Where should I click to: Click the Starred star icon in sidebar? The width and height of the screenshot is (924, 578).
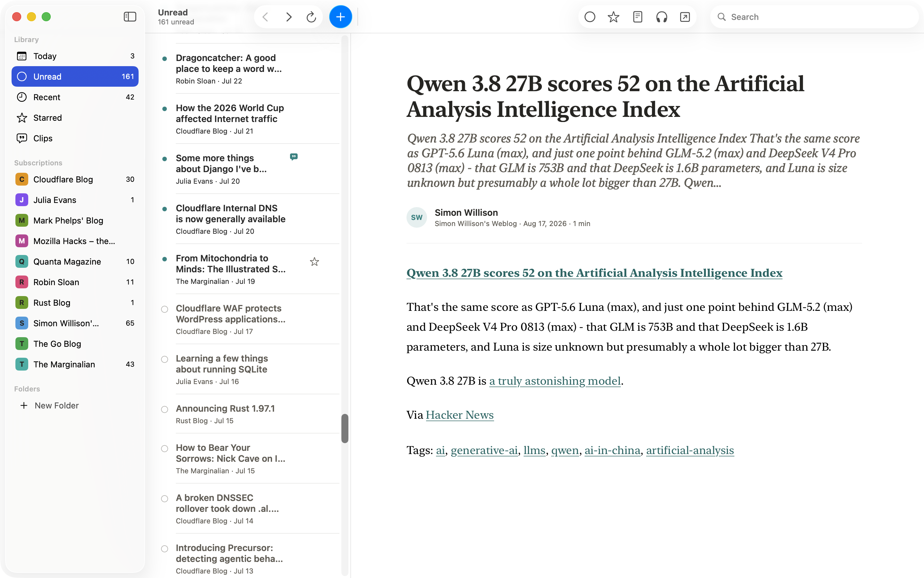tap(22, 118)
